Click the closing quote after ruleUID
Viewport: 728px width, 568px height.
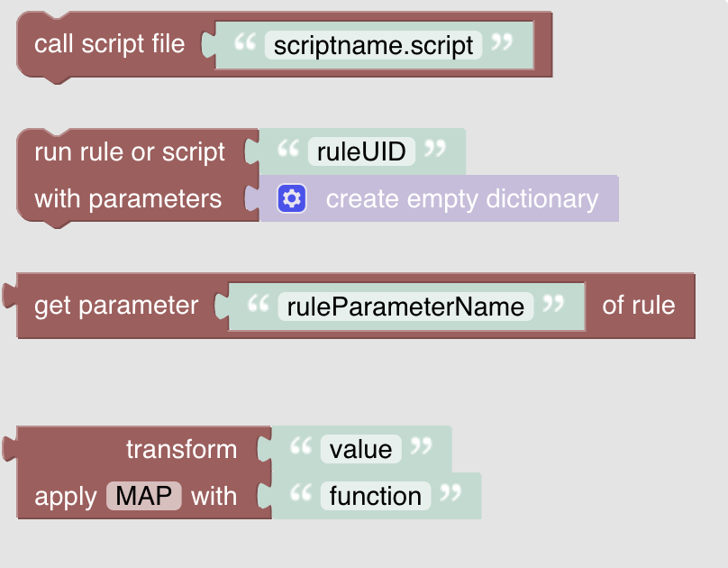435,150
